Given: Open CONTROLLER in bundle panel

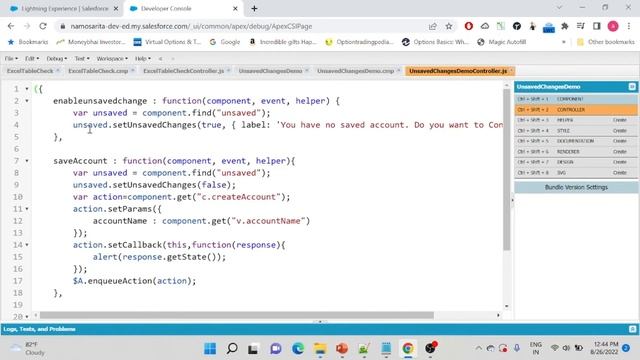Looking at the screenshot, I should point(576,110).
